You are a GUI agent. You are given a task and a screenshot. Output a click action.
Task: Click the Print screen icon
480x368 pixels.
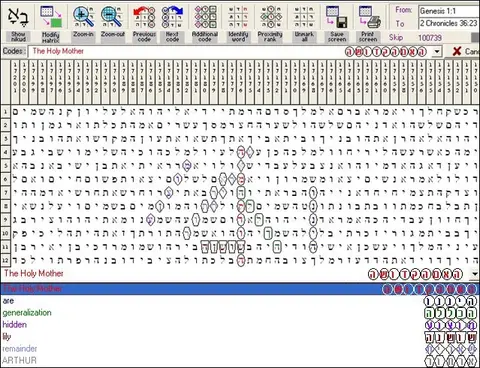369,17
